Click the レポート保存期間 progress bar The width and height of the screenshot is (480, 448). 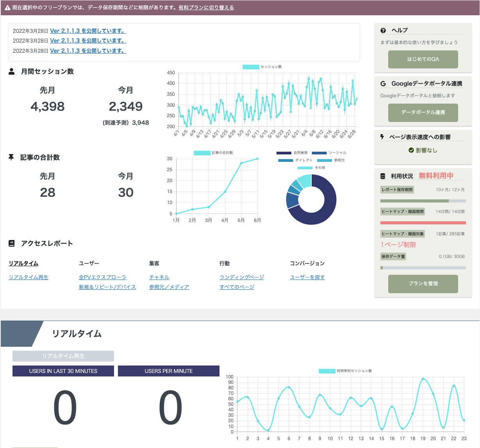point(423,201)
